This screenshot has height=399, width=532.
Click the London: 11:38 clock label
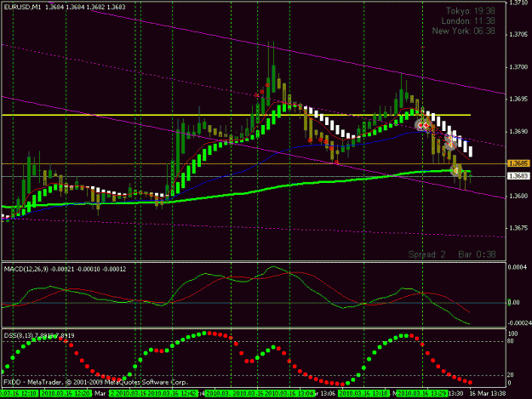[x=468, y=21]
